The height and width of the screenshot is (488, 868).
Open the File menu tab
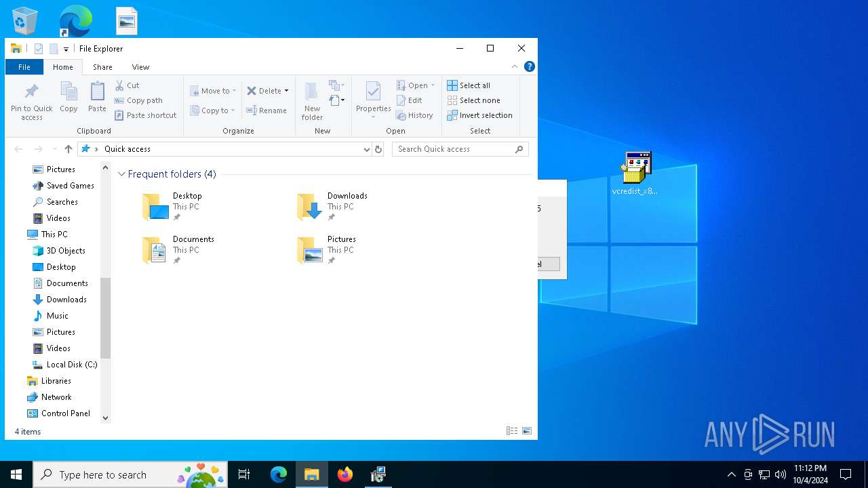pyautogui.click(x=24, y=67)
